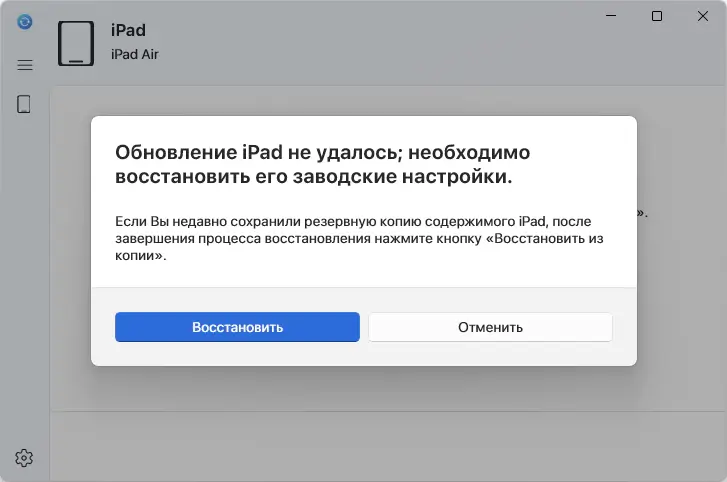
Task: Open settings via the gear icon
Action: 24,458
